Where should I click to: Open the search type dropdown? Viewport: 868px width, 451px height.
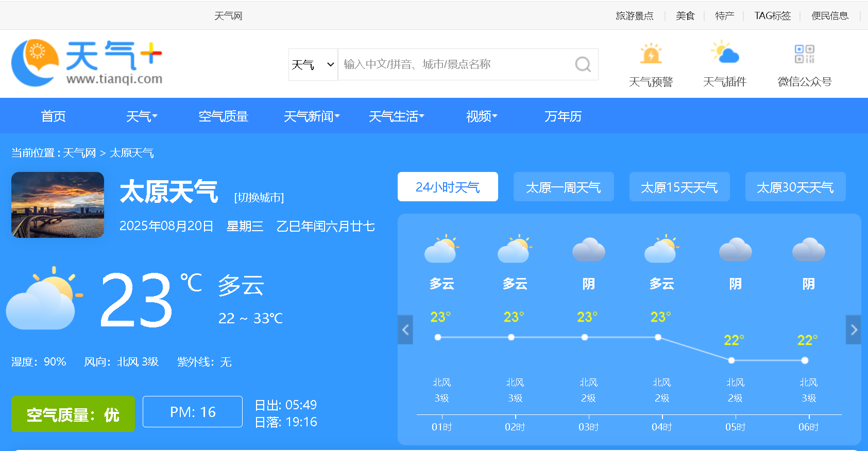(x=313, y=64)
